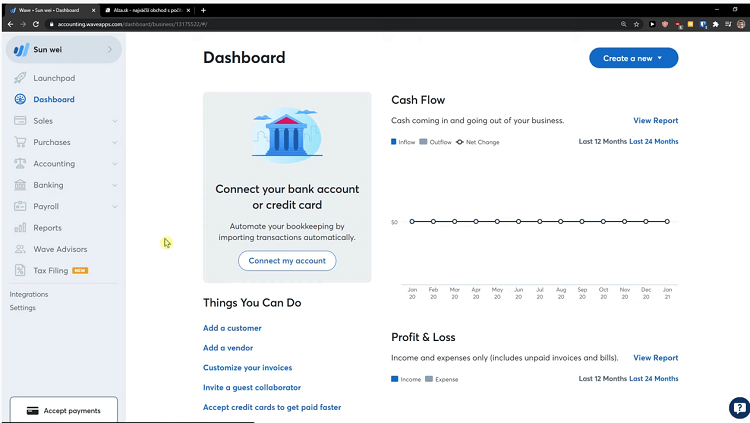This screenshot has width=750, height=423.
Task: Open a new browser tab with plus
Action: [203, 10]
